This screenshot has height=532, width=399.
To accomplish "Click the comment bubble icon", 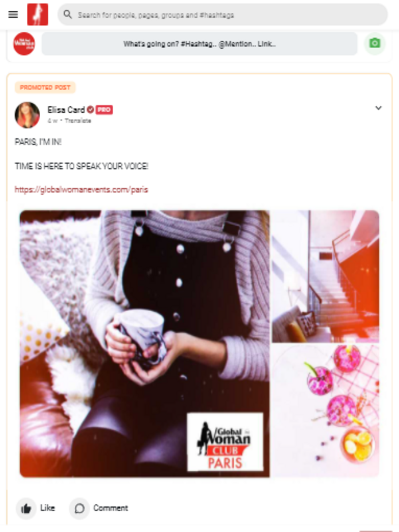I will coord(79,508).
